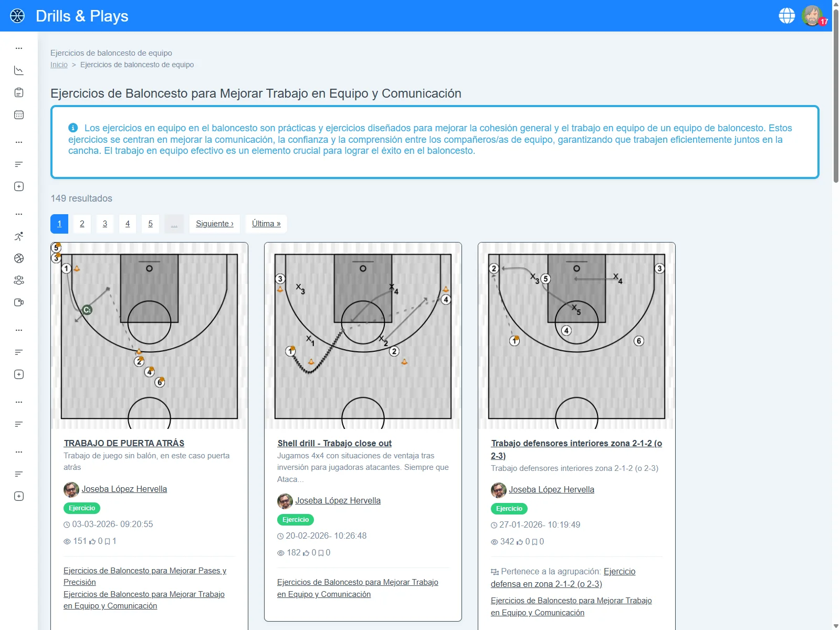840x630 pixels.
Task: Open the statistics chart icon in sidebar
Action: pyautogui.click(x=19, y=70)
